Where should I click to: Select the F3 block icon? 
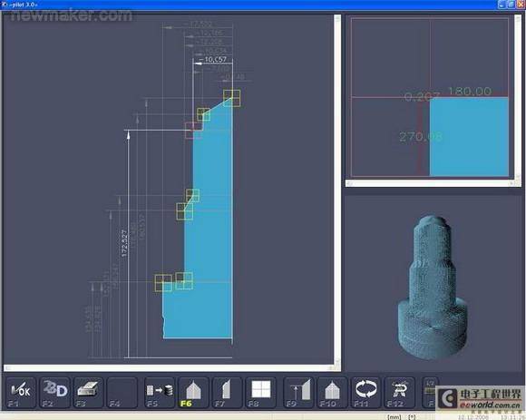click(88, 392)
